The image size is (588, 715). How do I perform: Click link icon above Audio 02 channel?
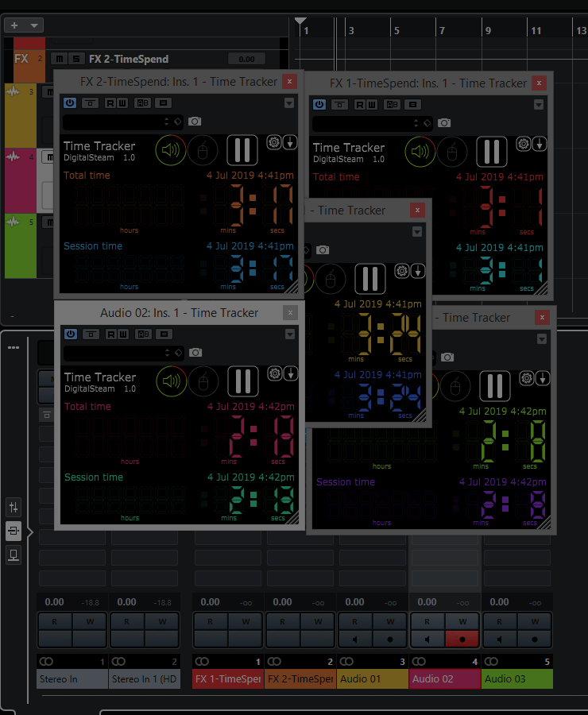point(419,661)
